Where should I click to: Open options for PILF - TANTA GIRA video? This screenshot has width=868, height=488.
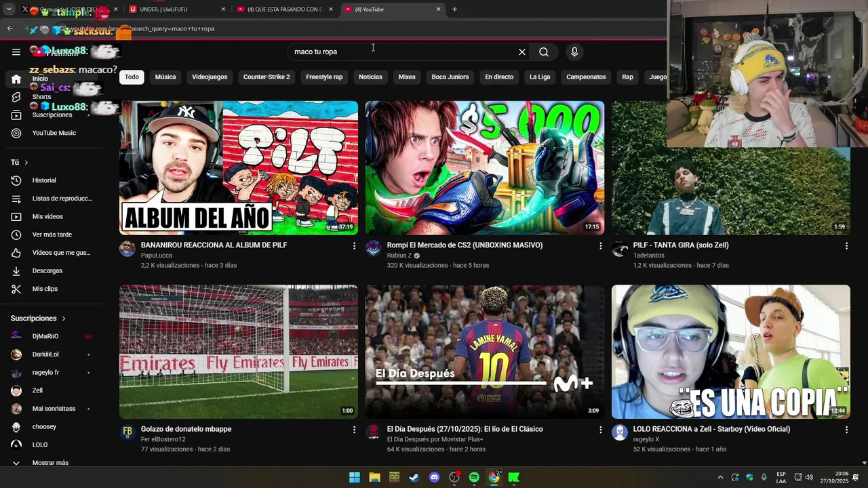coord(846,246)
